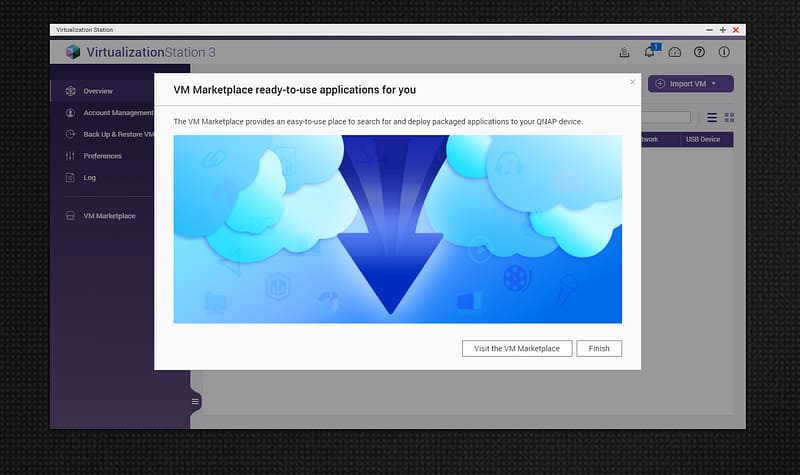Screen dimensions: 800x475
Task: Open VM Marketplace in the sidebar
Action: (103, 216)
